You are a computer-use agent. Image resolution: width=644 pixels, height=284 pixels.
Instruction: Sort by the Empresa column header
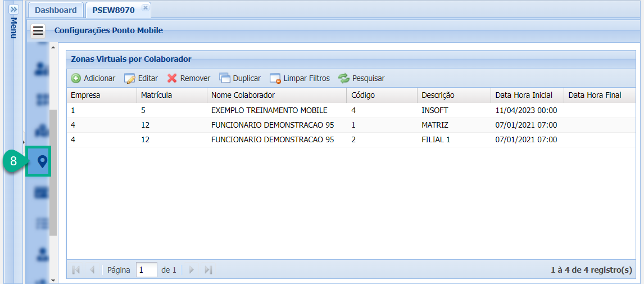click(102, 96)
